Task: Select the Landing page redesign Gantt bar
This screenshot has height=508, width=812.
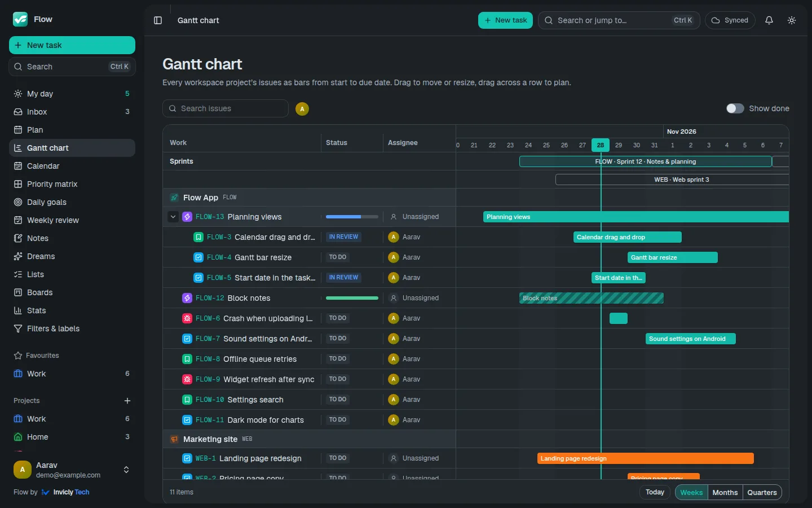Action: [x=646, y=458]
